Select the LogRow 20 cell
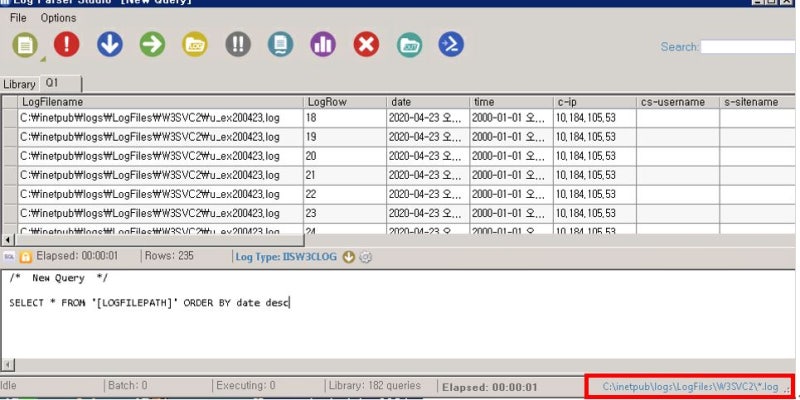 345,156
